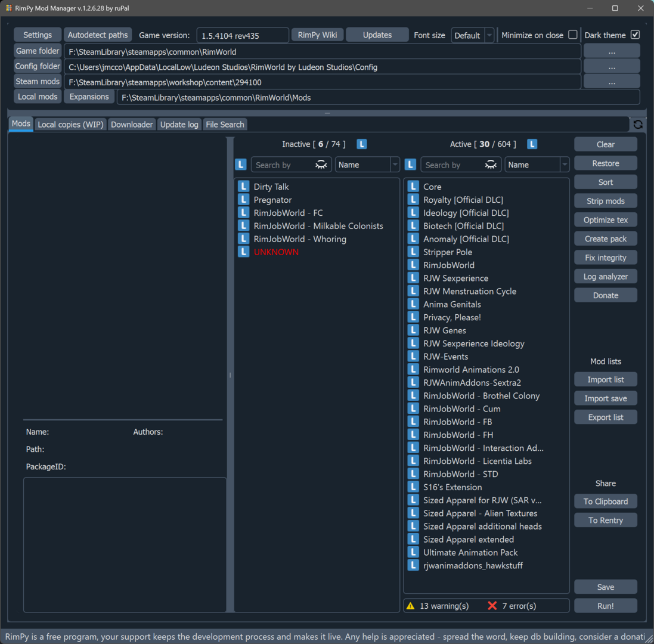The width and height of the screenshot is (654, 644).
Task: Open the RimPy Wiki
Action: 317,35
